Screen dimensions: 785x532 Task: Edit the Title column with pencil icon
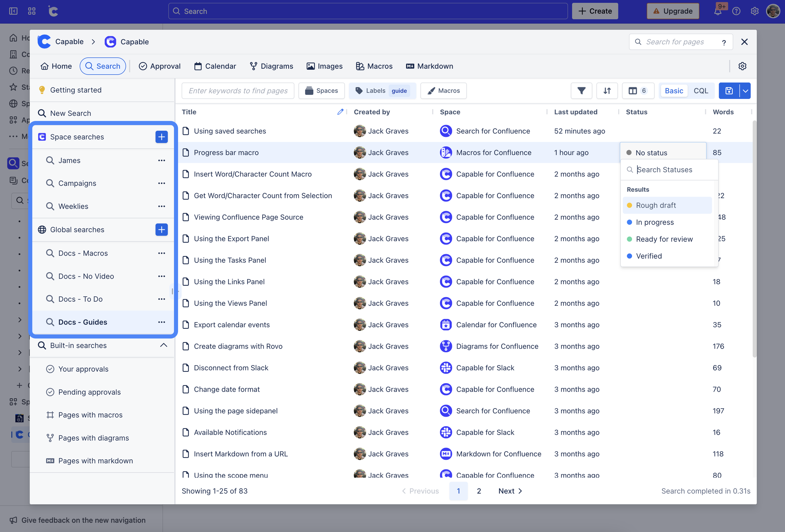coord(340,112)
